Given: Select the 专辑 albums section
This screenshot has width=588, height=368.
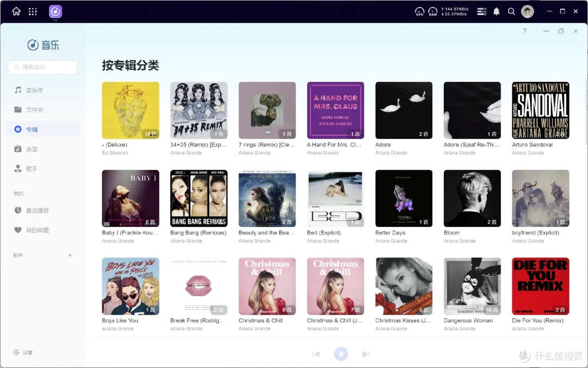Looking at the screenshot, I should (43, 129).
